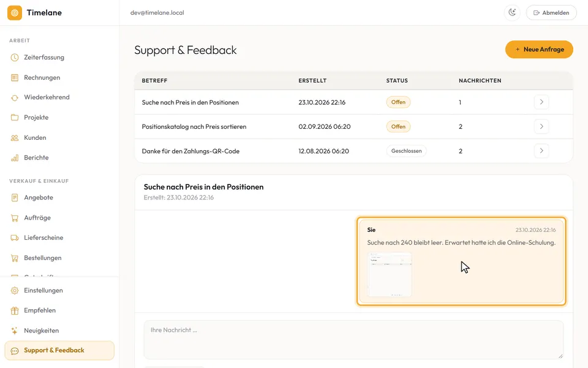Click the Support & Feedback chat icon

click(15, 351)
